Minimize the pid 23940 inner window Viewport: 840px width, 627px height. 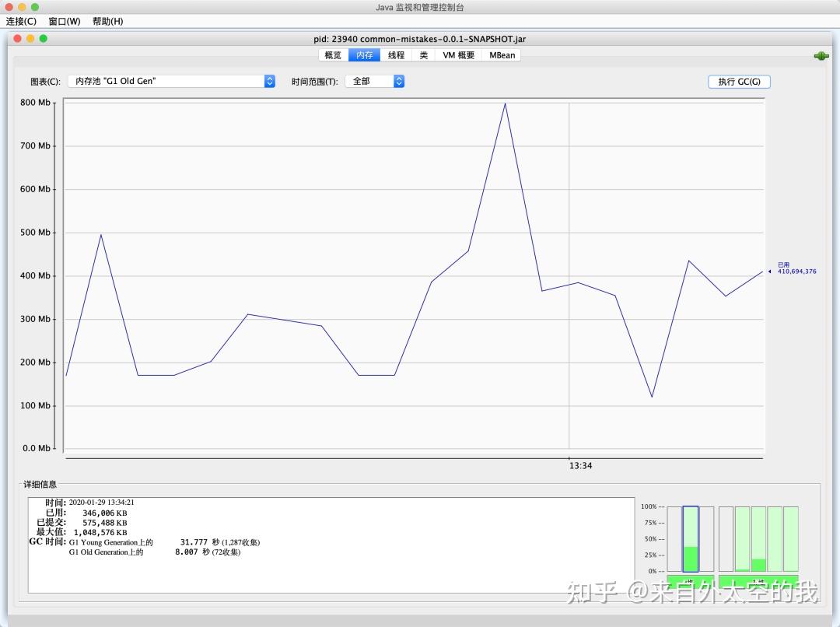click(30, 39)
